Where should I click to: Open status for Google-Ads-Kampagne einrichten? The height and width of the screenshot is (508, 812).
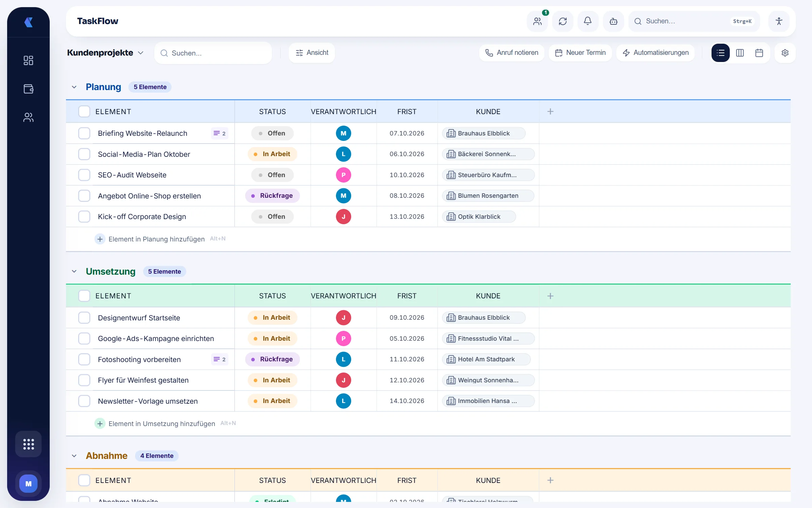tap(272, 338)
